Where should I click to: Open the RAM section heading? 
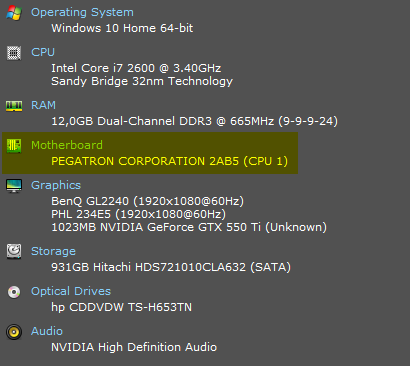point(43,105)
